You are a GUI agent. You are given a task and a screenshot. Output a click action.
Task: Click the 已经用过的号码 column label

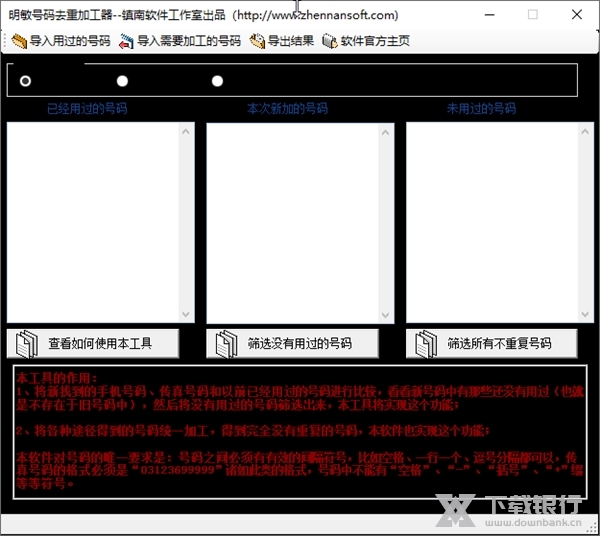point(87,109)
